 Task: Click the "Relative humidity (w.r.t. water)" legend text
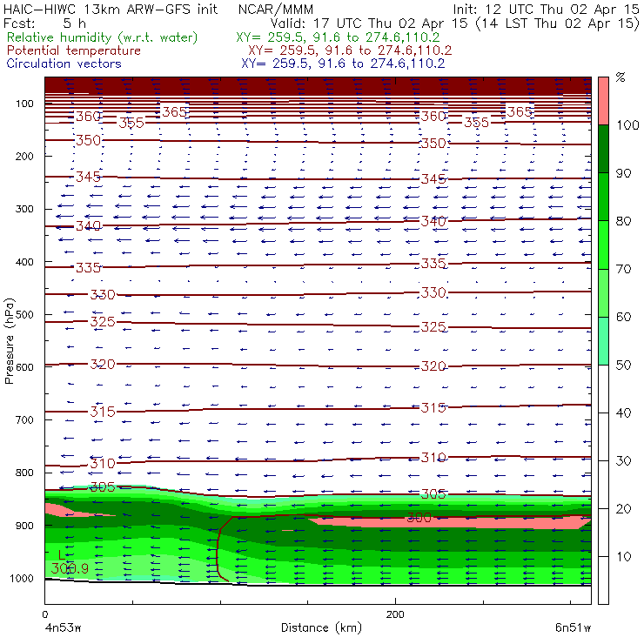103,37
